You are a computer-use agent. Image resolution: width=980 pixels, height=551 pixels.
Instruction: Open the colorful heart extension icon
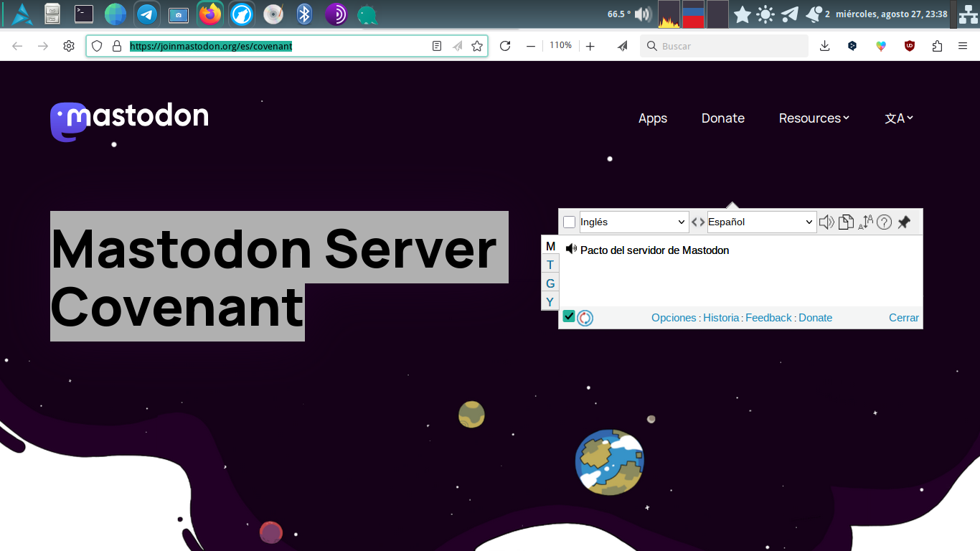[881, 46]
